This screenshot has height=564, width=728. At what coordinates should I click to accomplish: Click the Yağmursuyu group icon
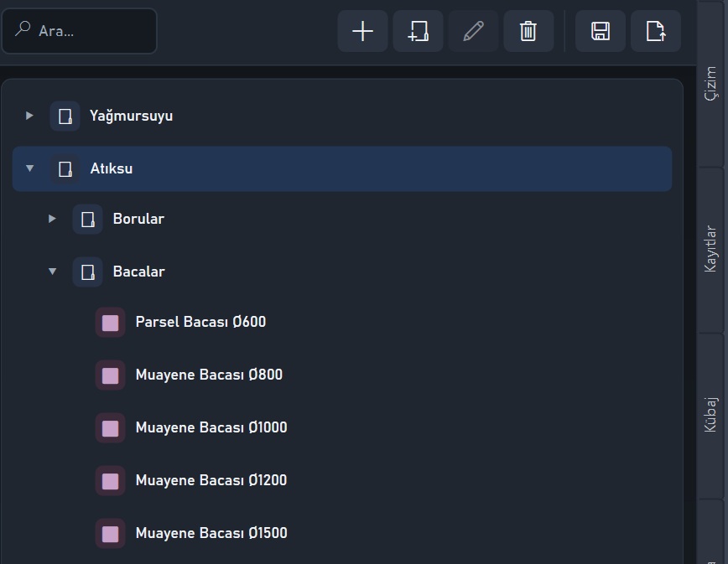tap(65, 116)
